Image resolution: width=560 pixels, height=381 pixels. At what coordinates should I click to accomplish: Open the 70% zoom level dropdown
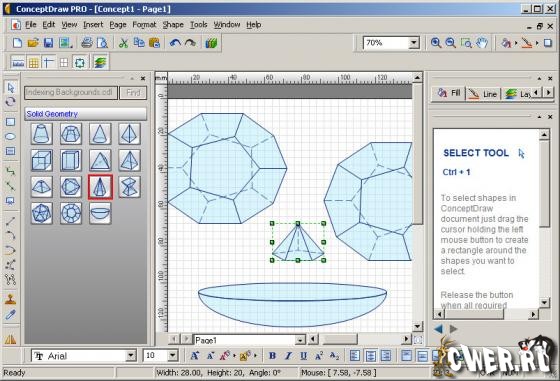pos(414,43)
